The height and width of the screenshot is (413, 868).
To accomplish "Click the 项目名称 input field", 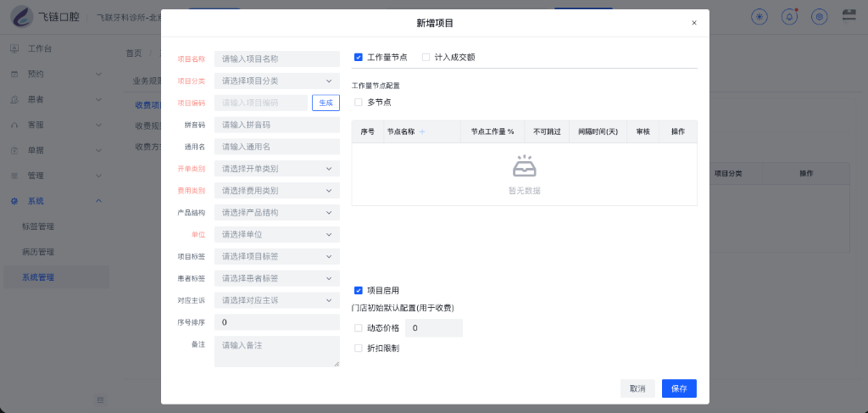I will (277, 59).
